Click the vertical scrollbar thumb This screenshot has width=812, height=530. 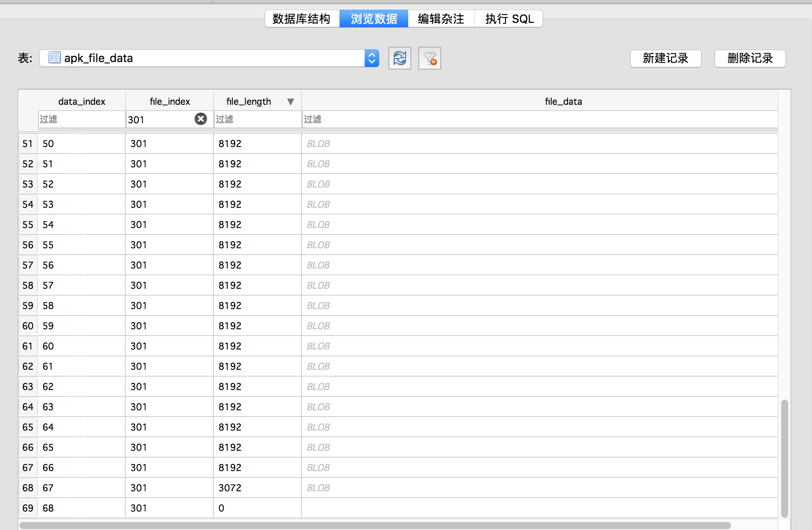pos(784,458)
